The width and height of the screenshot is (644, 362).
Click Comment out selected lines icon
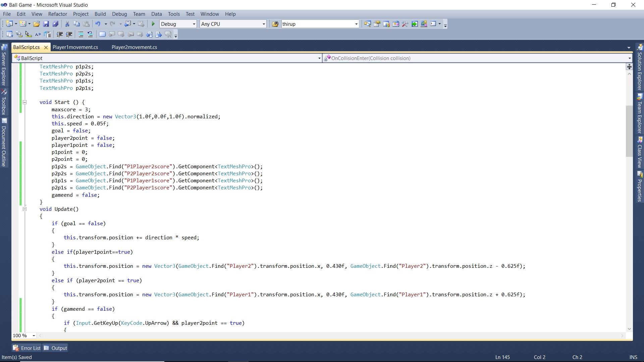[x=81, y=34]
